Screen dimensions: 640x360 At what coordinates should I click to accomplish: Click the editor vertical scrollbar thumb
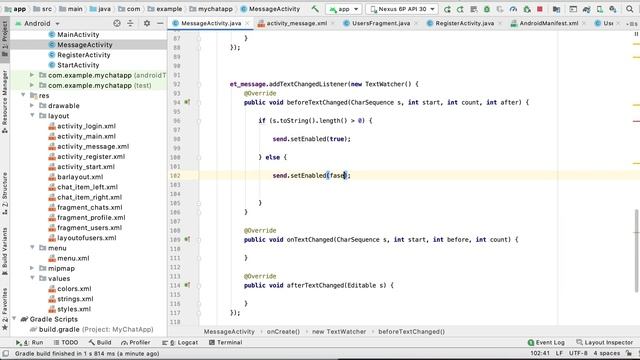point(637,251)
